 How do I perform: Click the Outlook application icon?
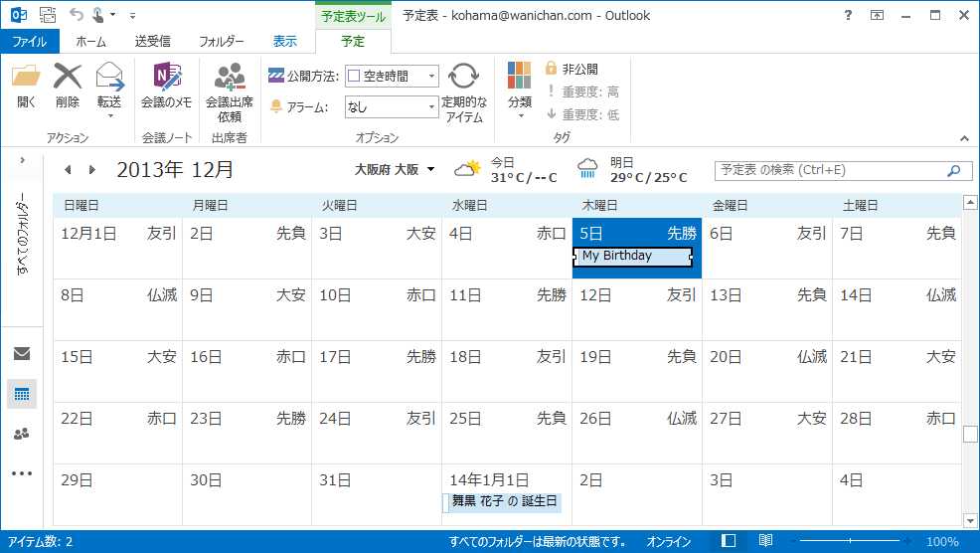[19, 14]
